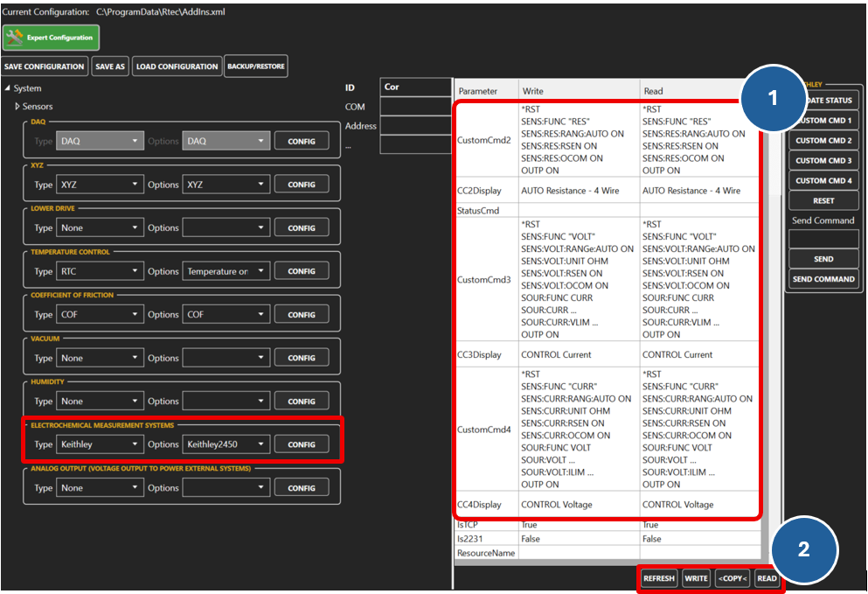Click the SEND COMMAND button
Image resolution: width=868 pixels, height=594 pixels.
823,278
